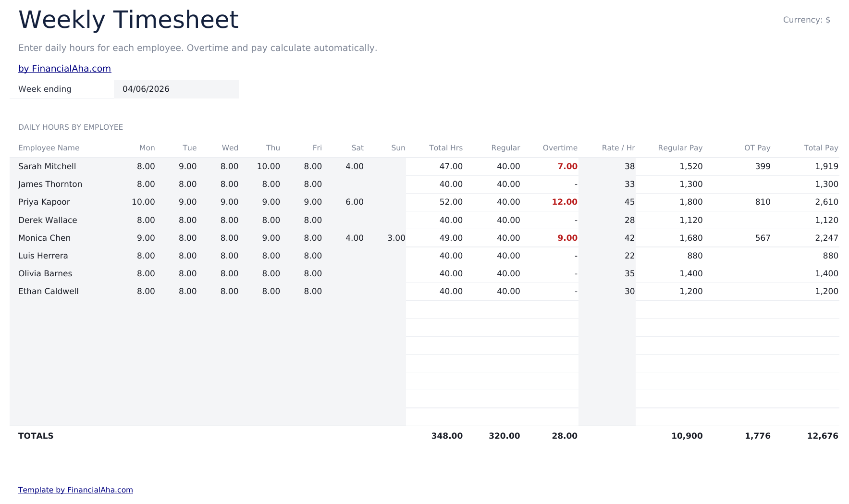Open 'Template by FinancialAha.com' footer link

point(75,490)
